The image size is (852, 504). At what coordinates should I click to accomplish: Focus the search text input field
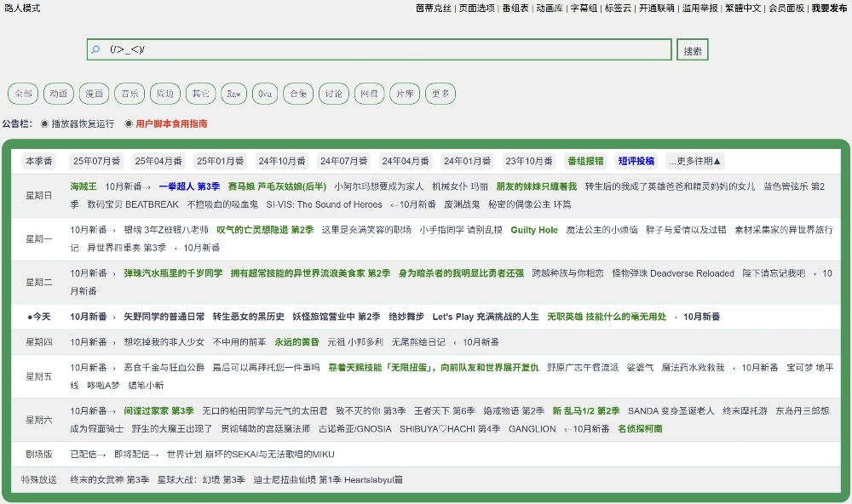point(383,50)
